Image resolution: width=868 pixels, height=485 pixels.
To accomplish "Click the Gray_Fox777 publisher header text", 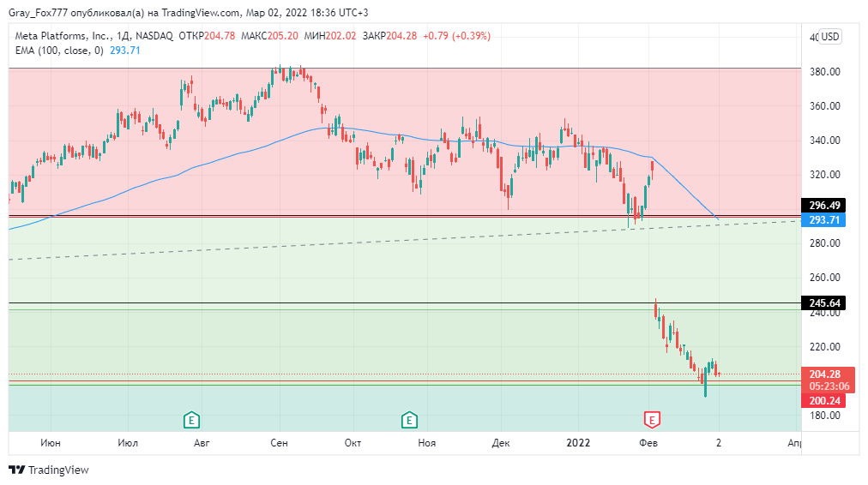I will pyautogui.click(x=188, y=13).
